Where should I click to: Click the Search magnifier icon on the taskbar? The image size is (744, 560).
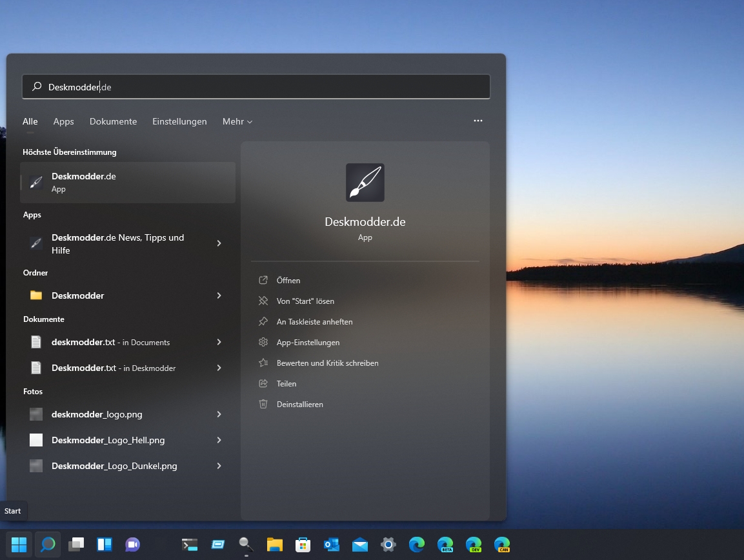coord(48,545)
